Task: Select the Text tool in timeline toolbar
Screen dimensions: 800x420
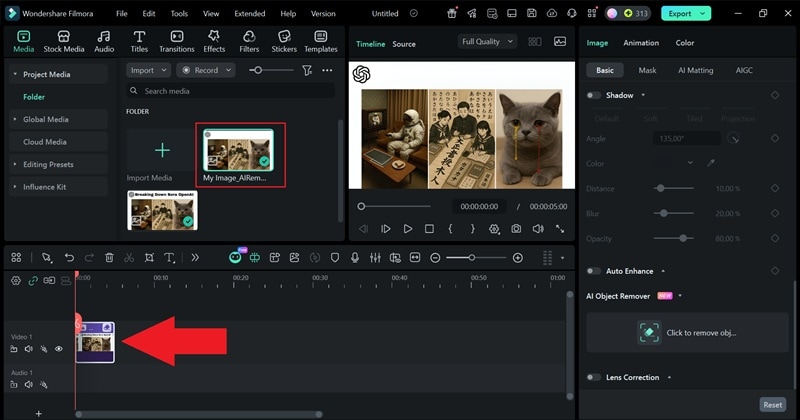Action: pyautogui.click(x=169, y=258)
